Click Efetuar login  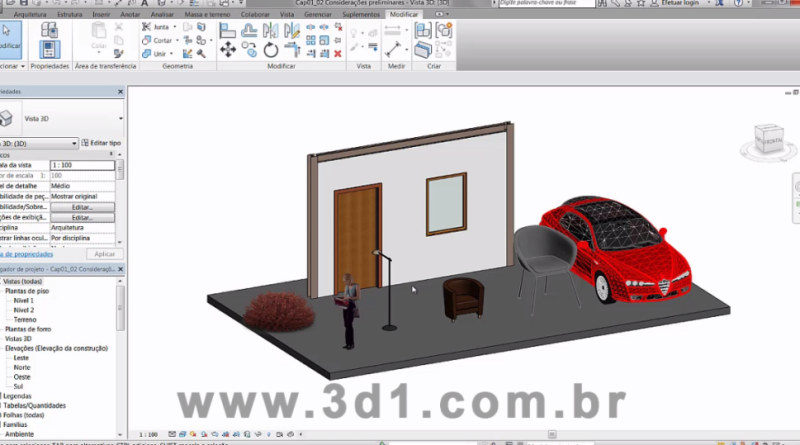[680, 3]
